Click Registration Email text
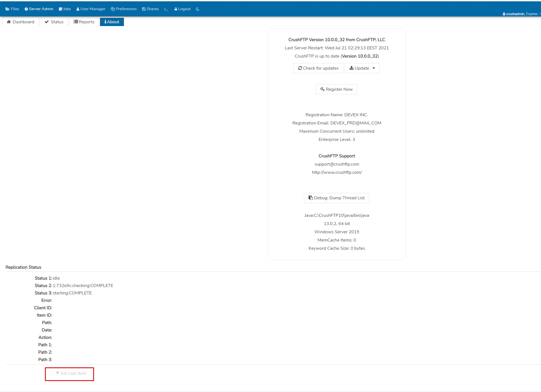 [x=337, y=123]
